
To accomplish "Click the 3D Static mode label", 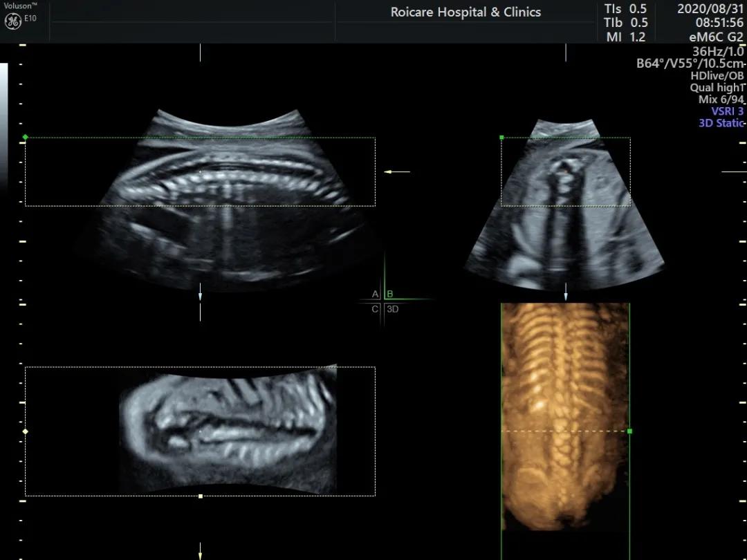I will point(721,123).
